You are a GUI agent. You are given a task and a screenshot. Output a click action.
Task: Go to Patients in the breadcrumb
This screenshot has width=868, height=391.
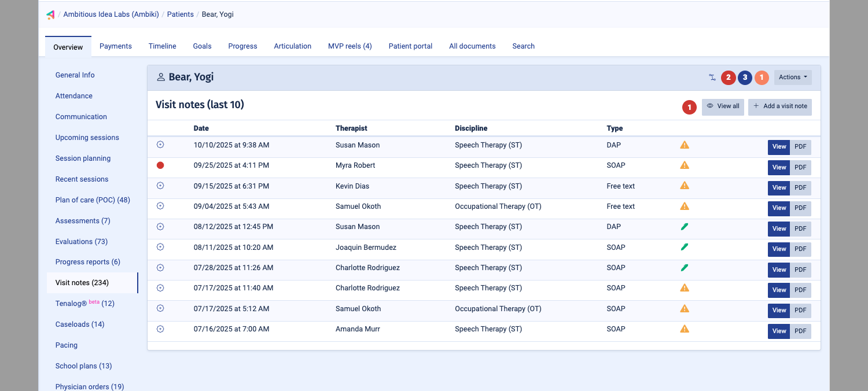pos(180,14)
